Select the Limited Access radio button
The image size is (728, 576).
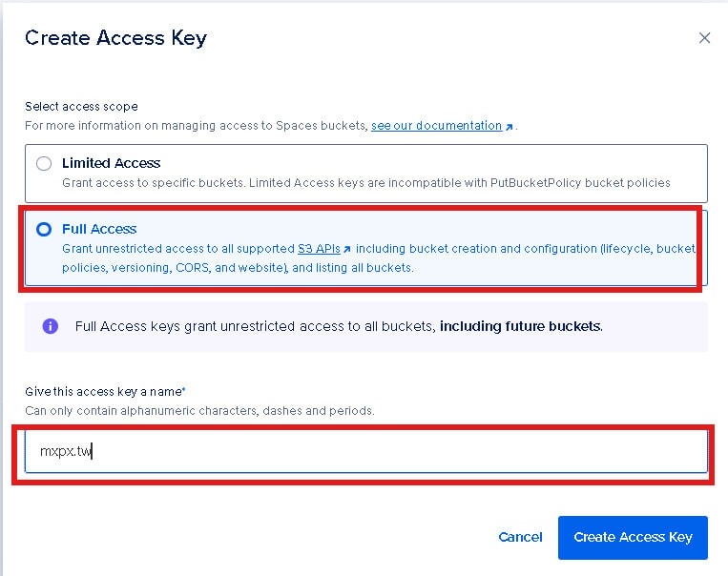pos(44,163)
